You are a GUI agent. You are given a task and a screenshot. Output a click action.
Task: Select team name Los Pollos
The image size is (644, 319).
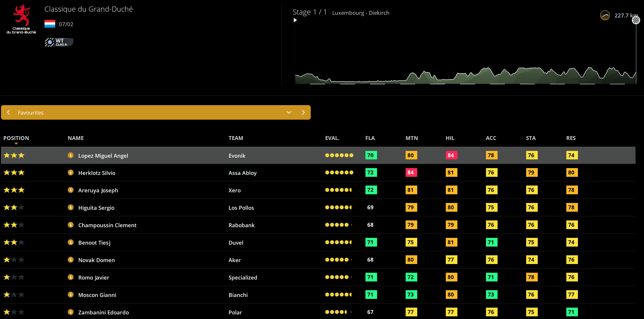[x=241, y=208]
